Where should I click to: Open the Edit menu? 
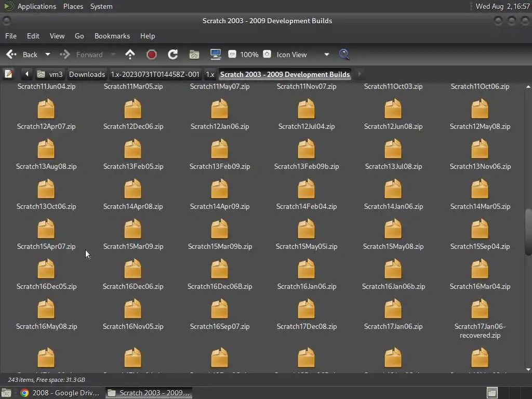click(33, 36)
